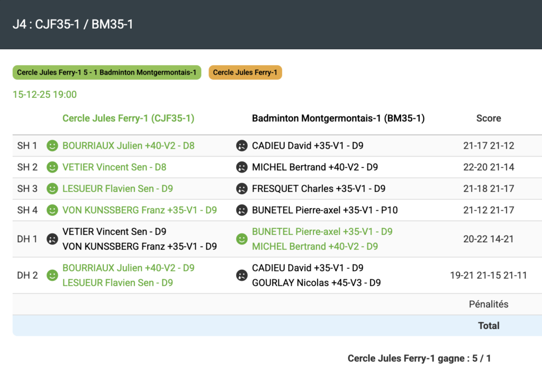
Task: Select player GOURLAY Nicolas +45-V3
Action: click(x=316, y=282)
